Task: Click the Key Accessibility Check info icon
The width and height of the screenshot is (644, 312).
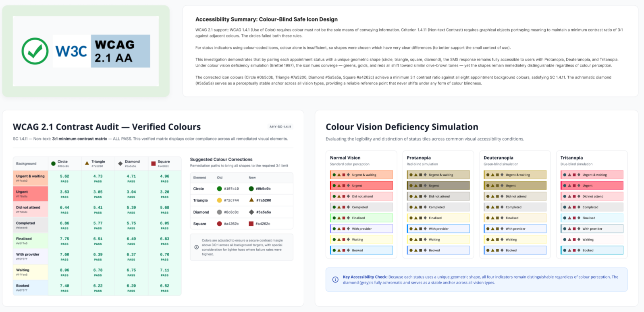Action: click(x=335, y=280)
